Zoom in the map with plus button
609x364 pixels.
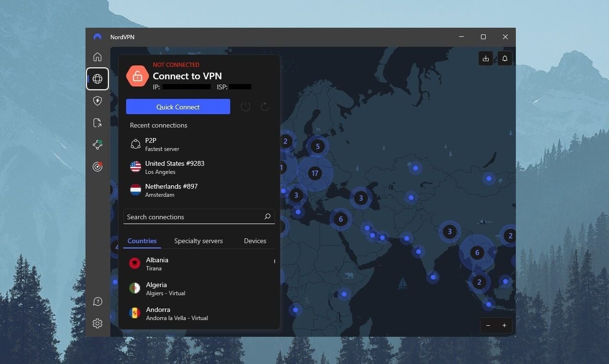504,325
